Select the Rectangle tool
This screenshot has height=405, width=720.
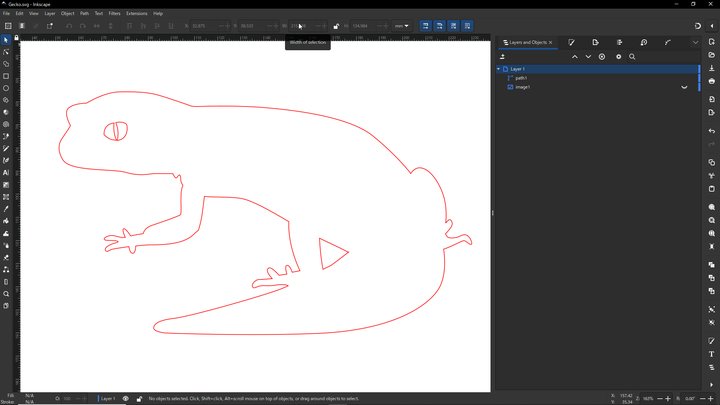coord(6,76)
